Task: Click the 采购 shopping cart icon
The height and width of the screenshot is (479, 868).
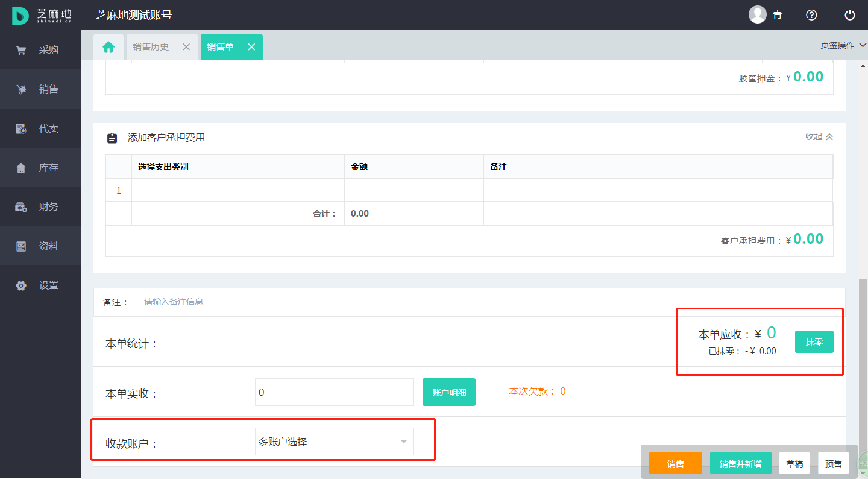Action: click(21, 50)
